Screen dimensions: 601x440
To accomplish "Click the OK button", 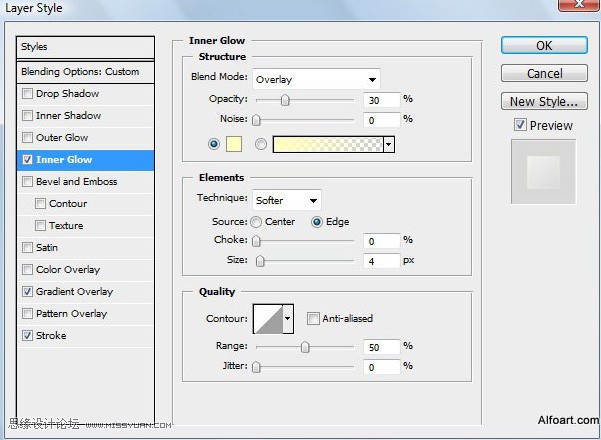I will [544, 46].
